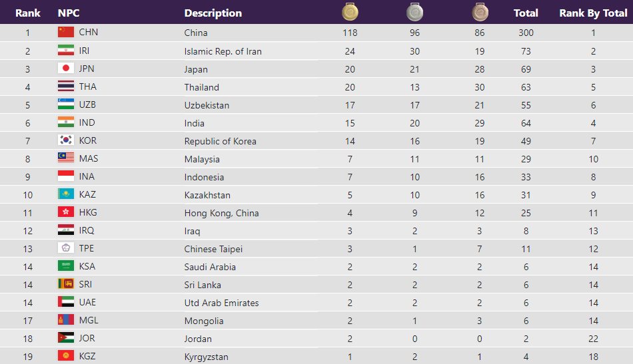Viewport: 633px width, 364px height.
Task: Click the Description column header
Action: tap(213, 13)
